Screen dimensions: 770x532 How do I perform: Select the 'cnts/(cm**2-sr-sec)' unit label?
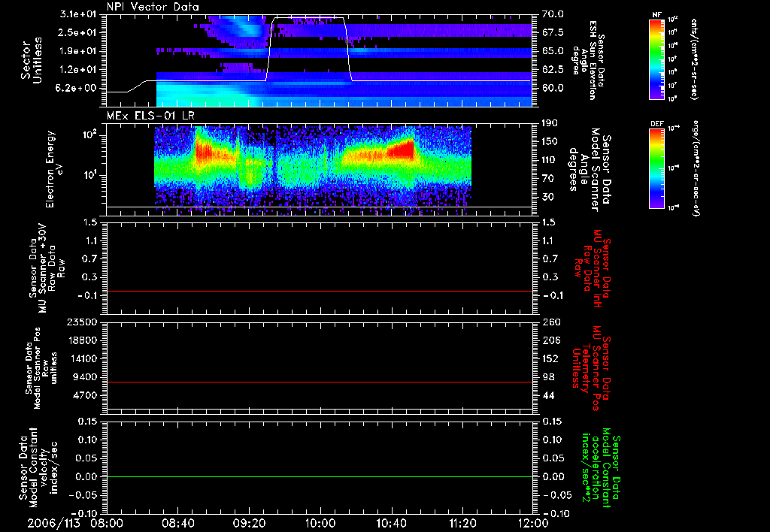coord(694,59)
